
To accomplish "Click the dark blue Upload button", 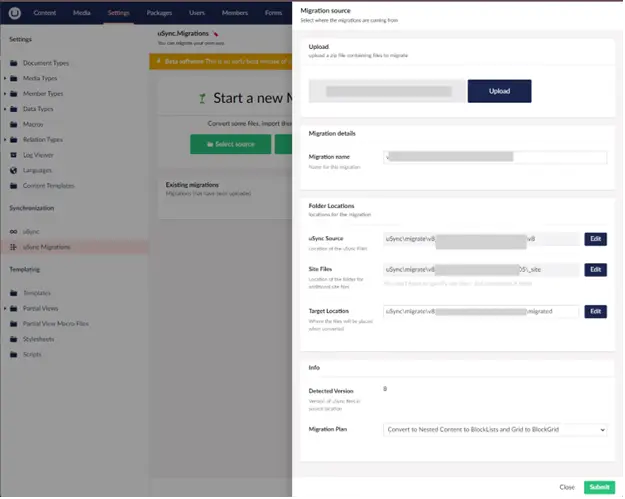I will click(x=499, y=91).
